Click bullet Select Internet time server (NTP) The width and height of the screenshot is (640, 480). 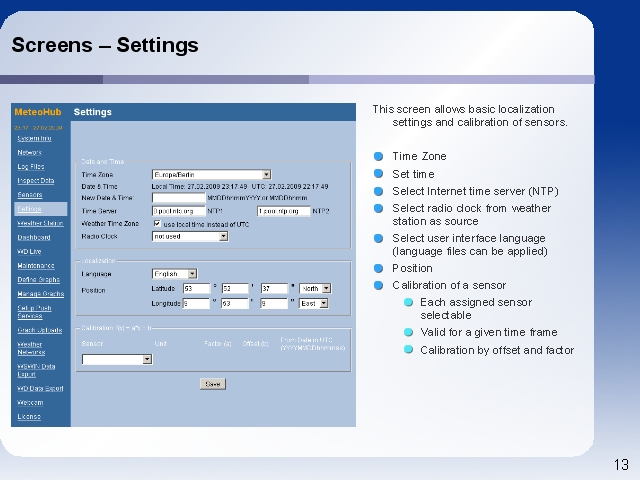475,191
